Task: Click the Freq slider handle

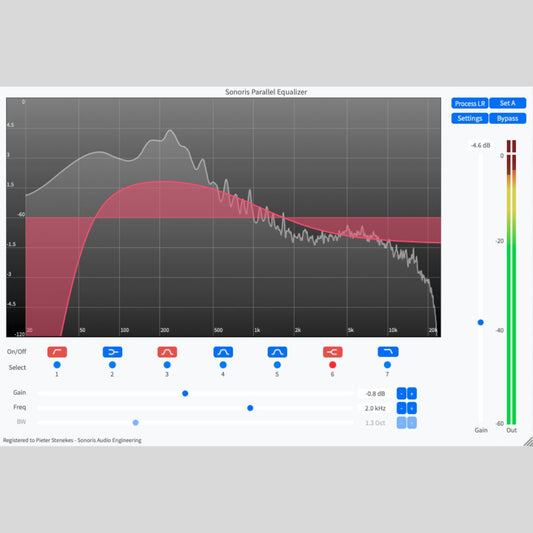Action: [x=250, y=408]
